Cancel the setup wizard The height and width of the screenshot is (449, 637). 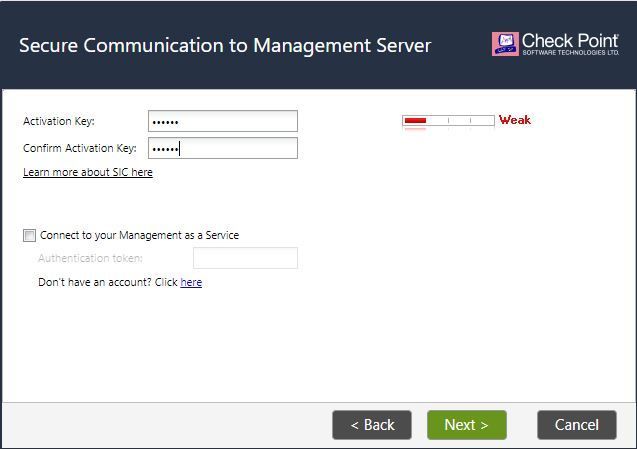[576, 425]
